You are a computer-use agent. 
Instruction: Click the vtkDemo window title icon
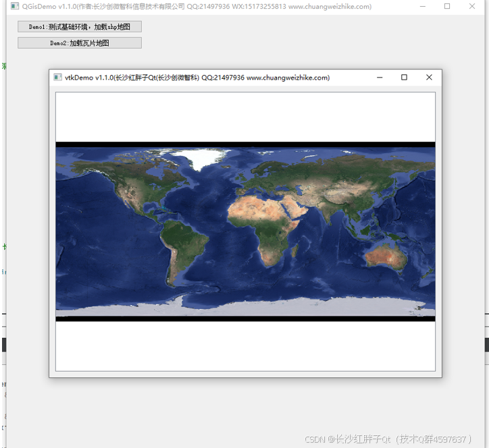pos(57,78)
